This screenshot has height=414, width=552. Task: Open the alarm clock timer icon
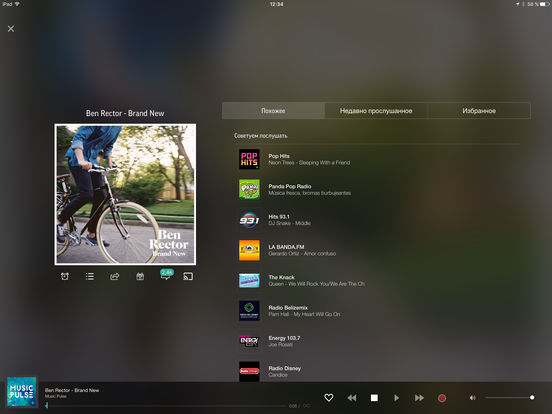(65, 276)
